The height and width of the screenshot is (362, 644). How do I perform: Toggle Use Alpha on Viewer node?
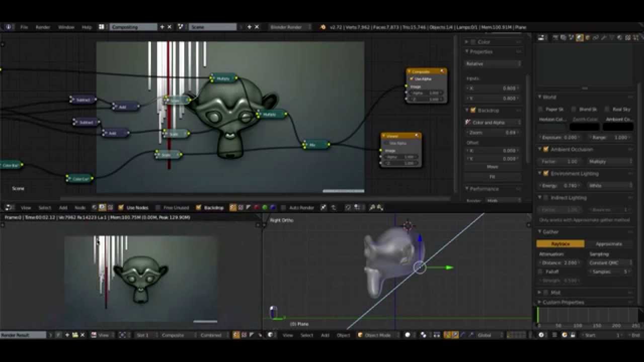(x=387, y=143)
